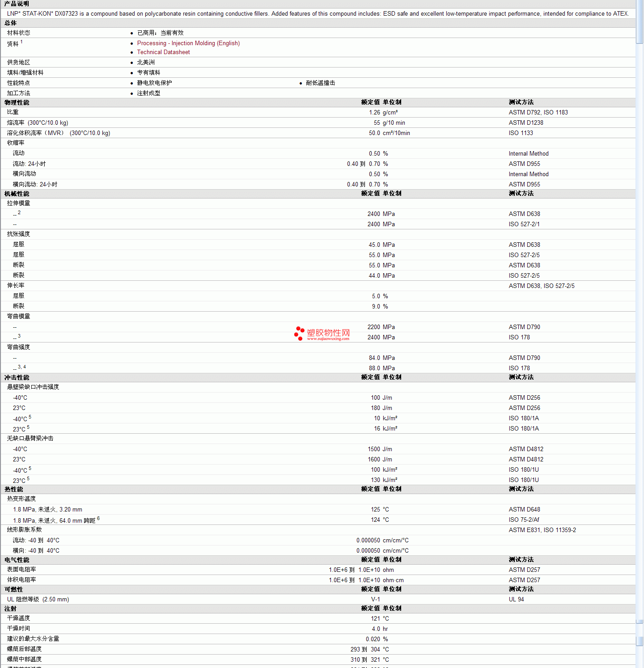The image size is (644, 668).
Task: Click the 84.0 MPa flexural strength value
Action: click(381, 358)
